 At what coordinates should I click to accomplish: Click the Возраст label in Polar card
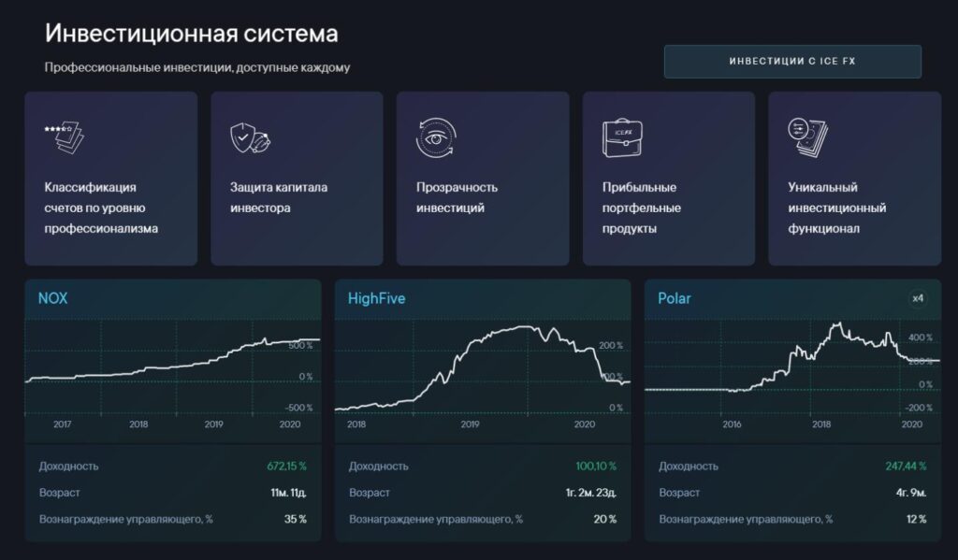pyautogui.click(x=679, y=492)
